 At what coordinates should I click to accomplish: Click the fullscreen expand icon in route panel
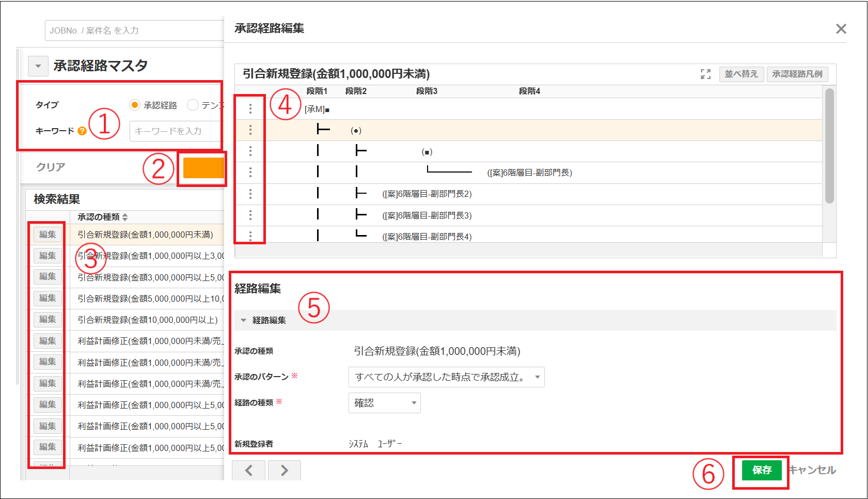tap(705, 74)
